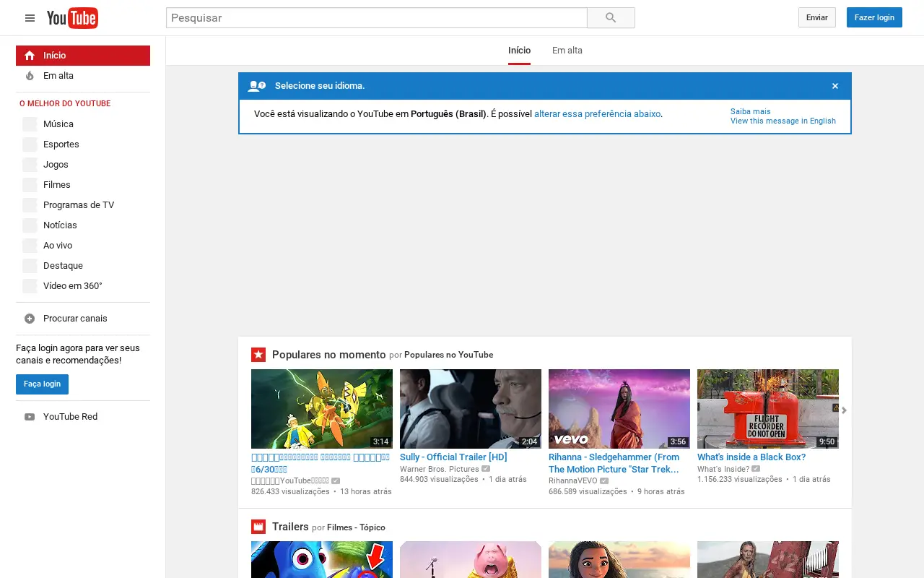Open the 3:14 Pokémon video thumbnail

322,409
